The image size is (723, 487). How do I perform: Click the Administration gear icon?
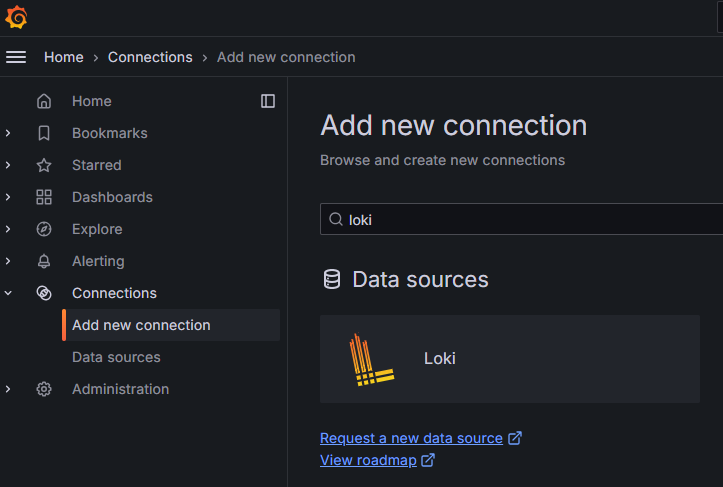click(44, 389)
